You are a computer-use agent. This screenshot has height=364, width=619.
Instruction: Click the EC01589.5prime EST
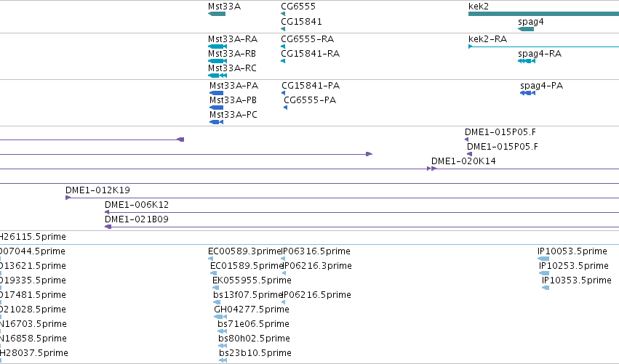[x=214, y=273]
